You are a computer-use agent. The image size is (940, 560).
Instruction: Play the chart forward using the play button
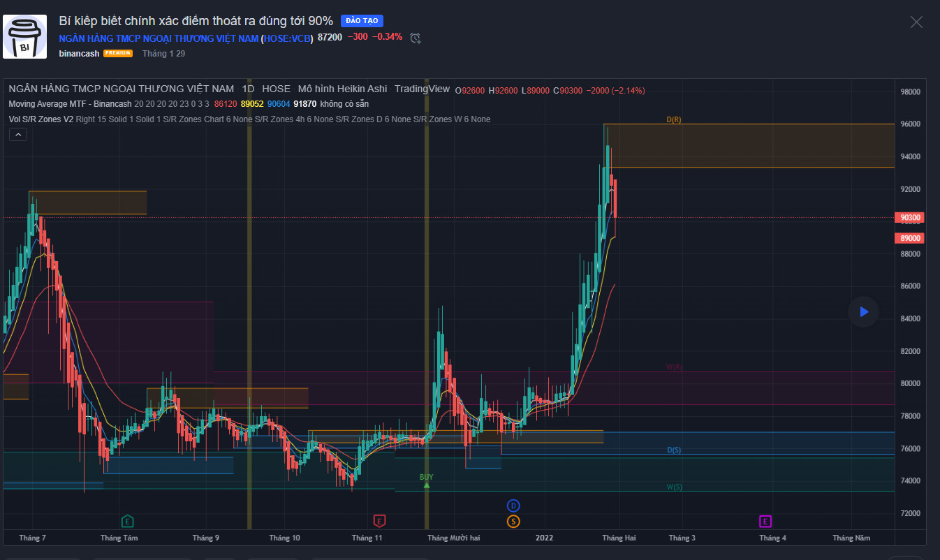point(863,311)
